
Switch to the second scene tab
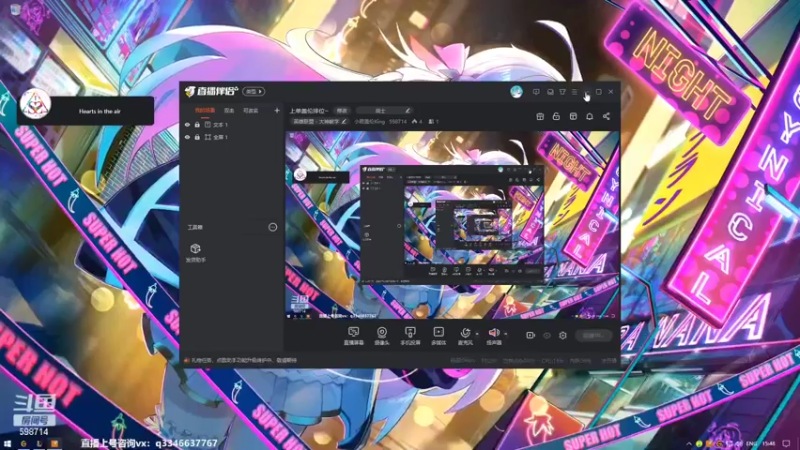click(229, 111)
